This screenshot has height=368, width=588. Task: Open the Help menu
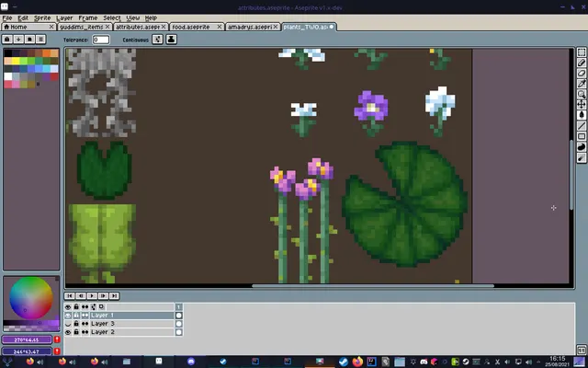tap(151, 18)
